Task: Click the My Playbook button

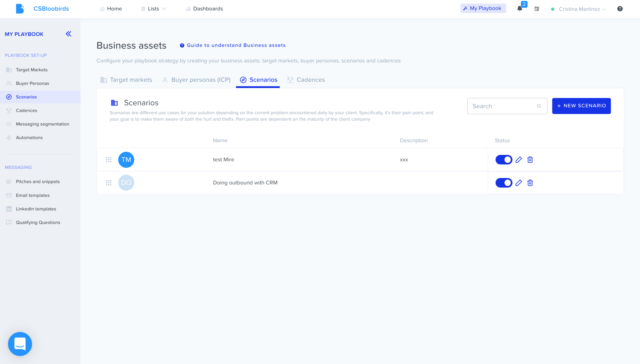Action: [483, 8]
